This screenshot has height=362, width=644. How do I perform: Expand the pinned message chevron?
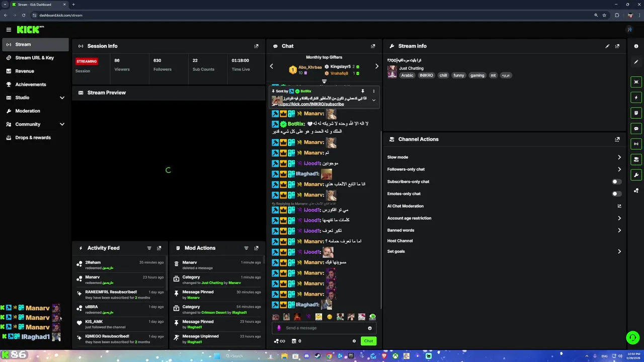tap(373, 100)
